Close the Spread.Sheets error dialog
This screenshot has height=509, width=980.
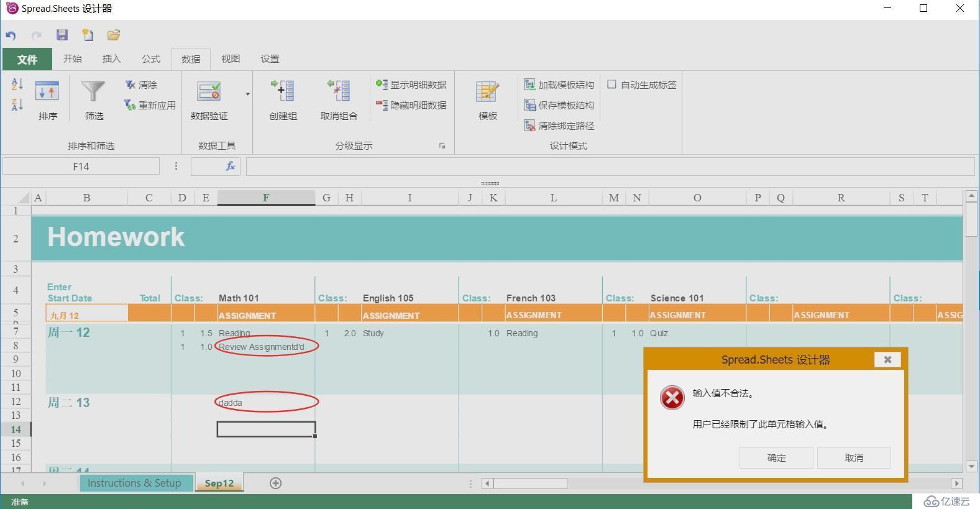point(887,359)
